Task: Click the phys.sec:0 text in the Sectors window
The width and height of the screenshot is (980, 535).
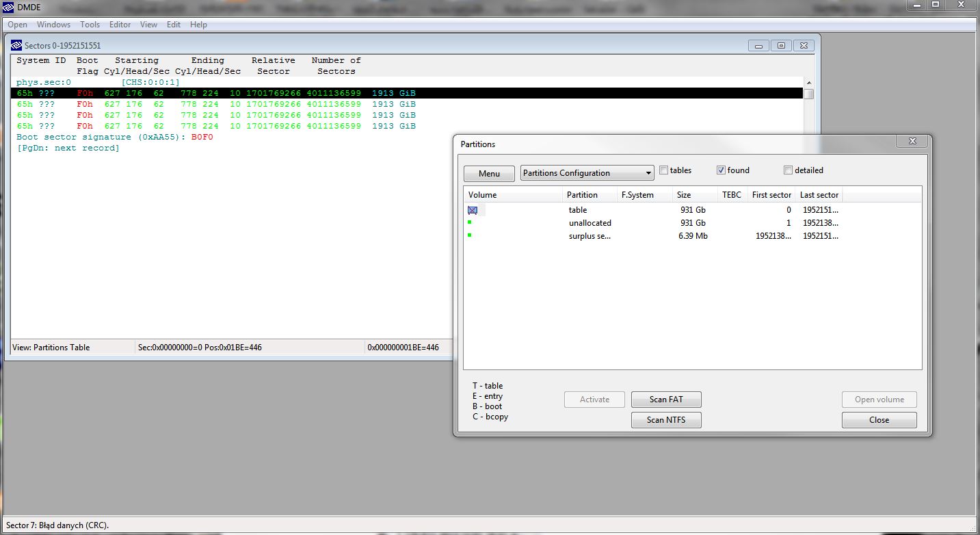Action: (x=44, y=82)
